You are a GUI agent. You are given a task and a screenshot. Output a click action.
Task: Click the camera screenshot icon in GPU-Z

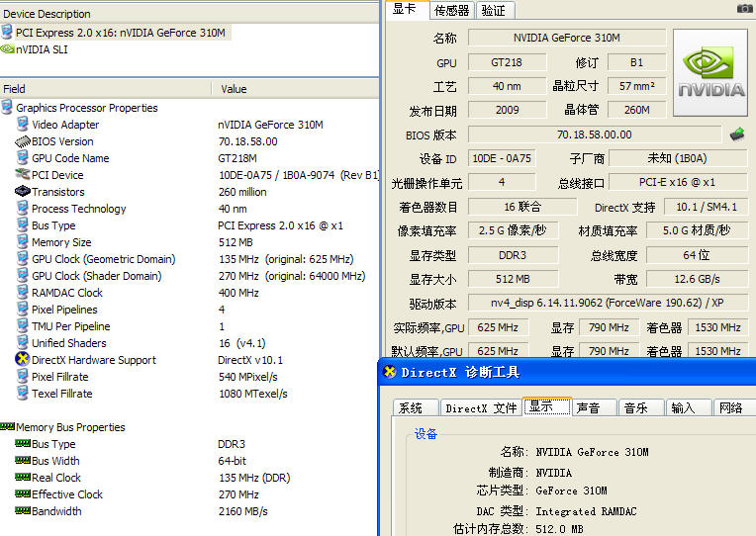click(744, 8)
